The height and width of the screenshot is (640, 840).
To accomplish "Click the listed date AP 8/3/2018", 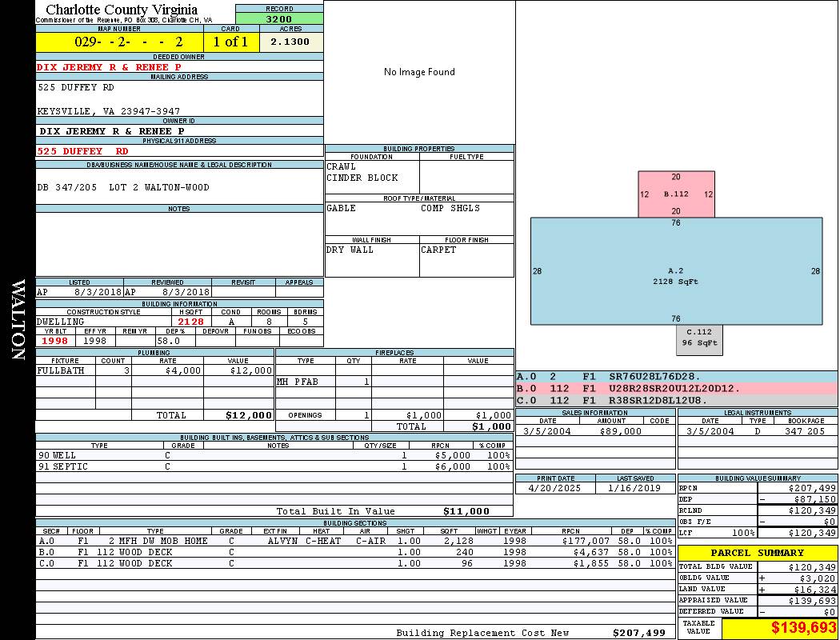I will click(79, 292).
